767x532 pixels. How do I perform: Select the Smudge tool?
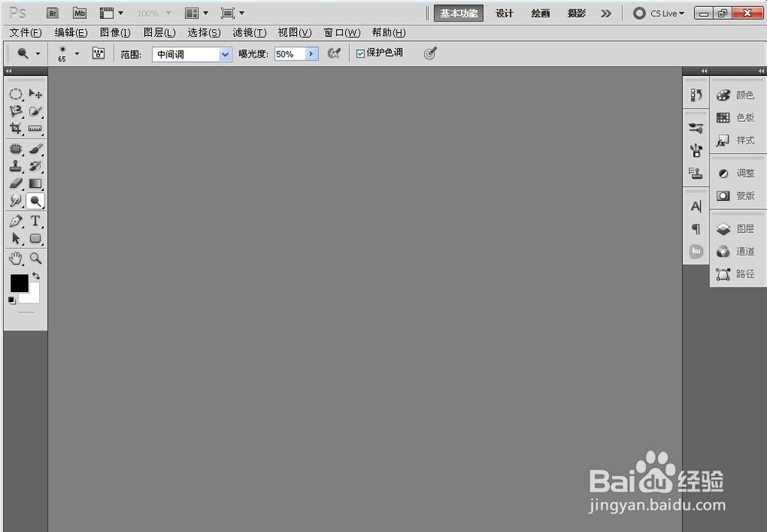[15, 201]
